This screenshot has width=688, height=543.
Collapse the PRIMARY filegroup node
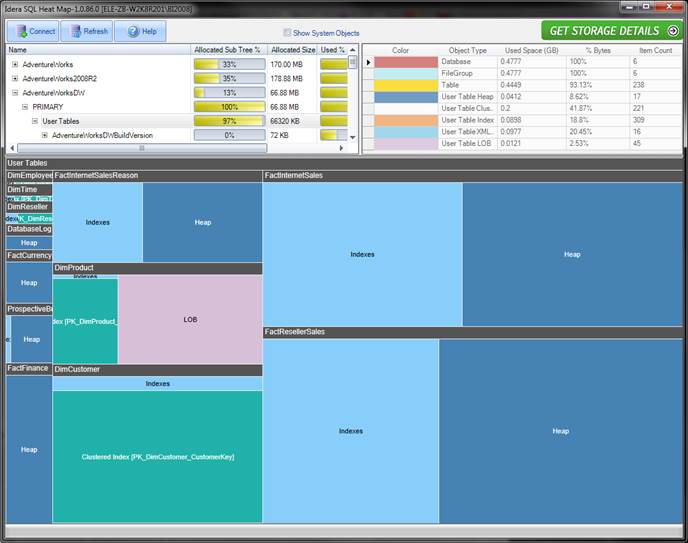point(25,107)
